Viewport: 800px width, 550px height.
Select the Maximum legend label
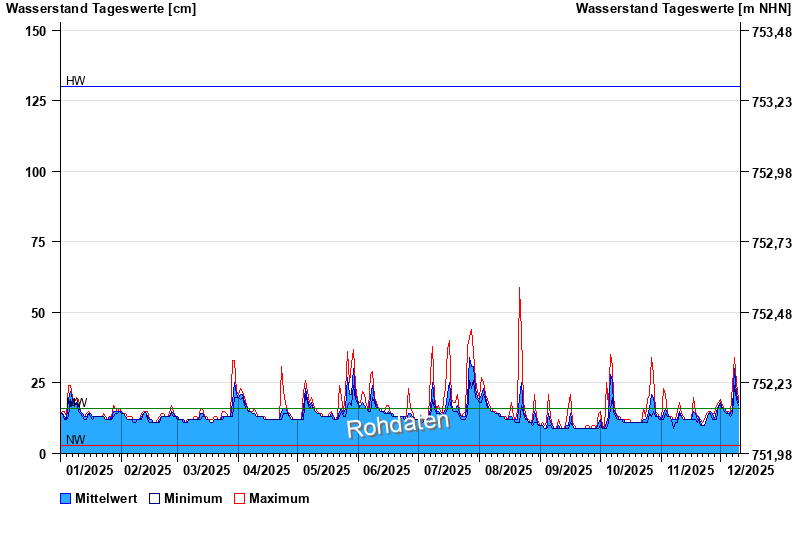click(x=279, y=498)
